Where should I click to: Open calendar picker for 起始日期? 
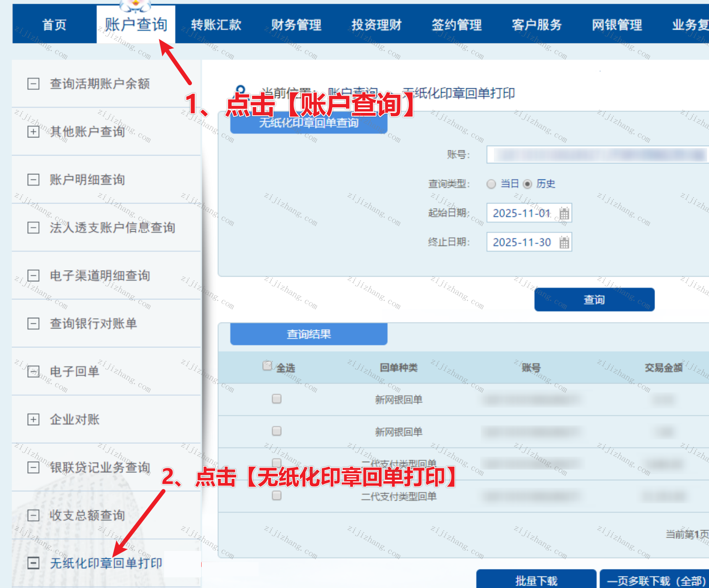coord(564,213)
